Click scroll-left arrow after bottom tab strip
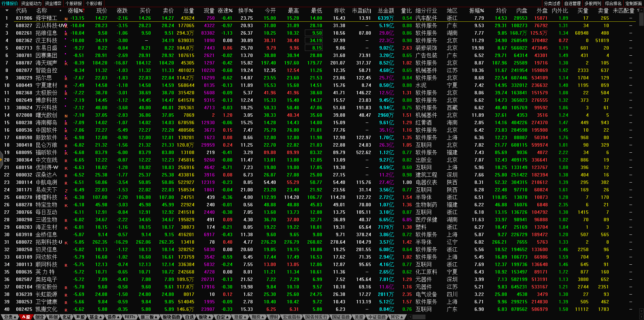Viewport: 644px width, 320px height. (x=410, y=317)
